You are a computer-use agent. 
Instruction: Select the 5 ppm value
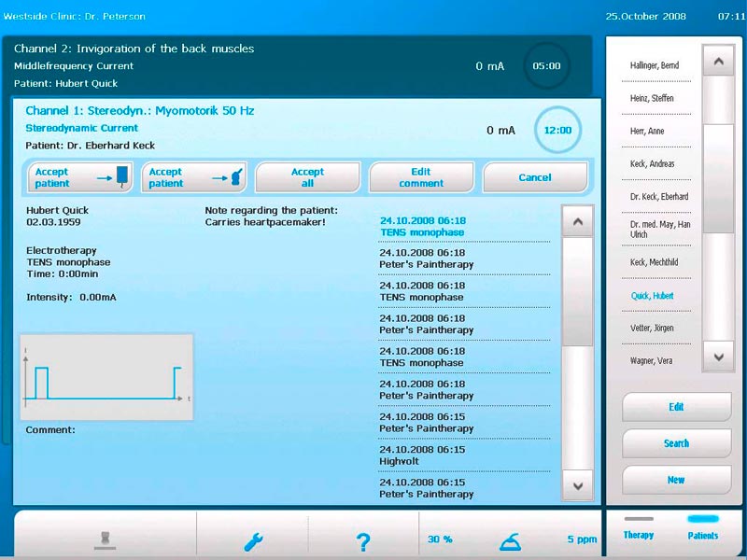[582, 539]
